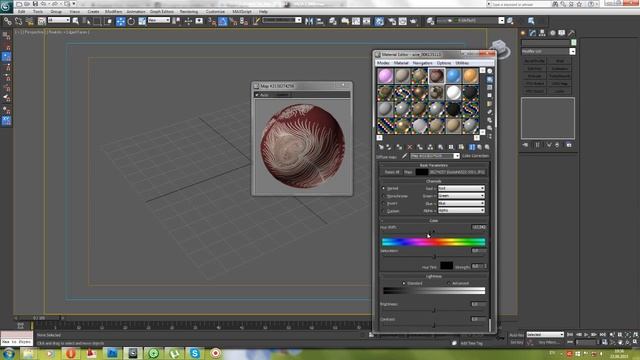
Task: Select the Custom channel radio button
Action: (384, 211)
